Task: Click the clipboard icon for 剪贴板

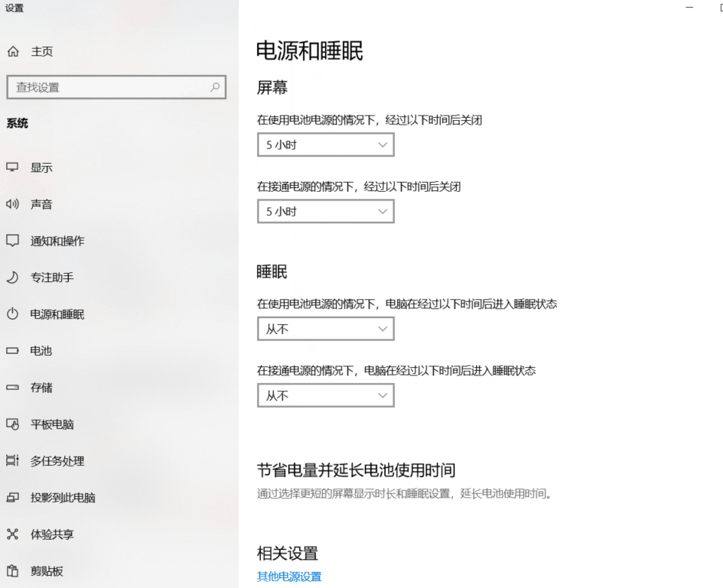Action: click(12, 571)
